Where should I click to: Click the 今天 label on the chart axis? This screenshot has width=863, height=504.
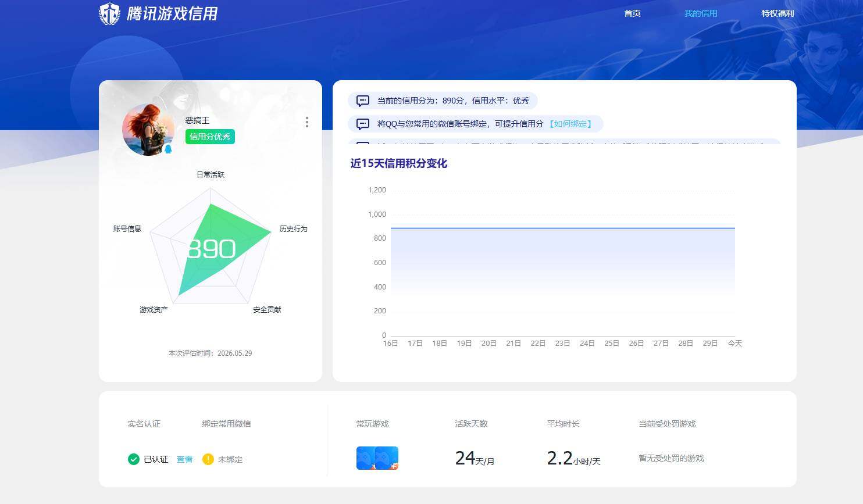pyautogui.click(x=735, y=344)
